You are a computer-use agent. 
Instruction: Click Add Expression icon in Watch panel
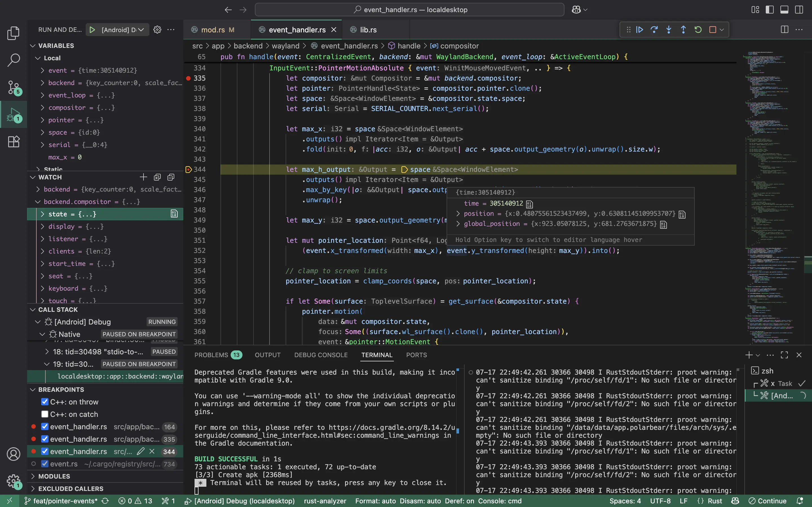click(143, 177)
